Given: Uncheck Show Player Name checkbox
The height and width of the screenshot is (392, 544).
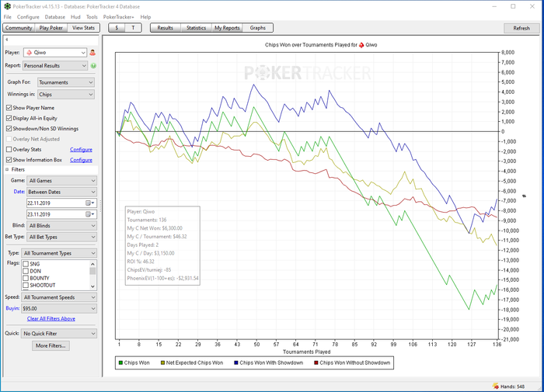Looking at the screenshot, I should click(x=9, y=108).
